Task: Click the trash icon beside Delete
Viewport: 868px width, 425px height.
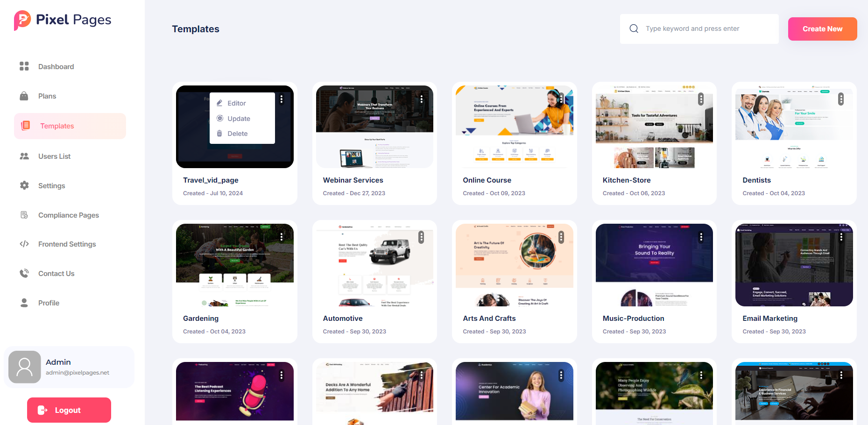Action: pos(219,134)
